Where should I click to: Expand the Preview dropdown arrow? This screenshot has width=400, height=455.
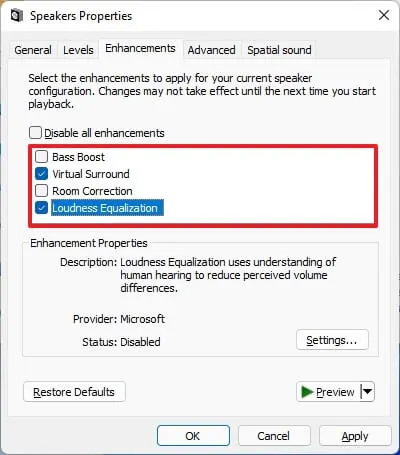[367, 392]
